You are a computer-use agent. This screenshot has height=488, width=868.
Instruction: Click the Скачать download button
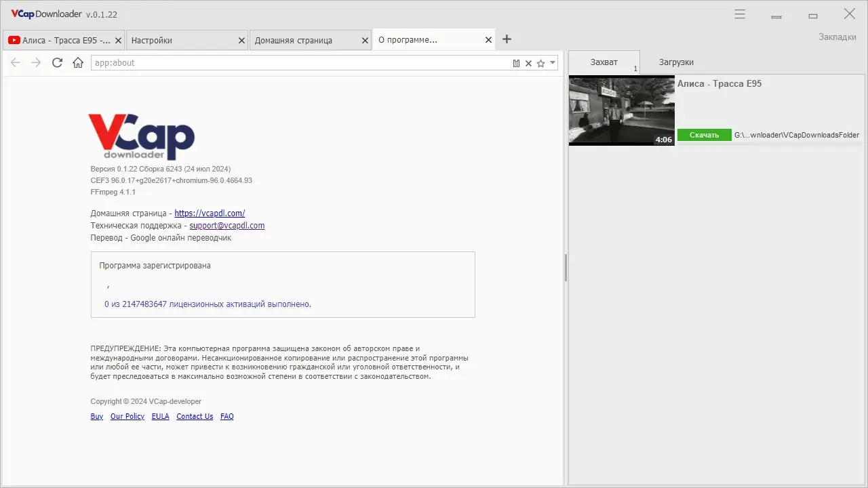click(x=704, y=135)
